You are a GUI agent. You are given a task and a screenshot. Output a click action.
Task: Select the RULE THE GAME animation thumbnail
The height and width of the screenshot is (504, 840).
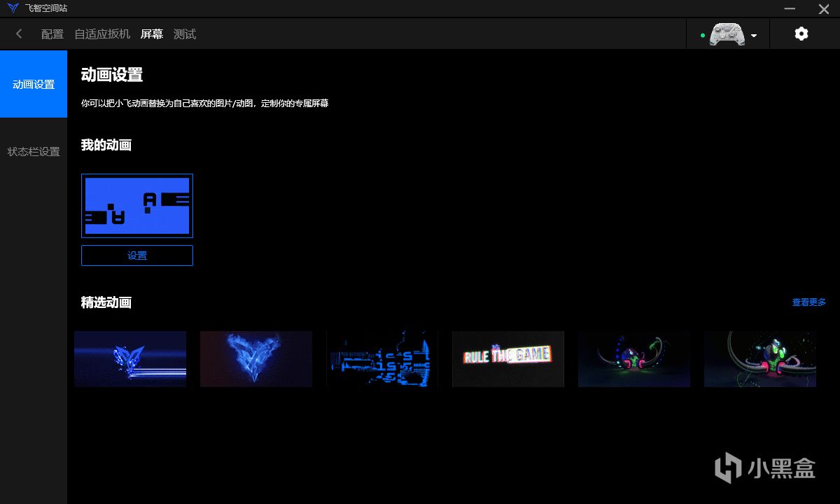point(507,358)
